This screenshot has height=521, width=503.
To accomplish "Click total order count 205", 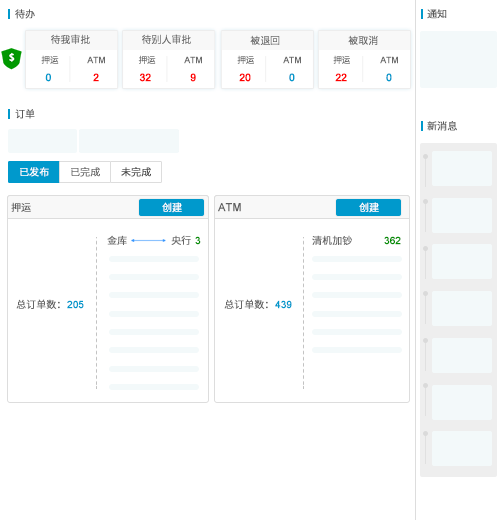I will 75,304.
